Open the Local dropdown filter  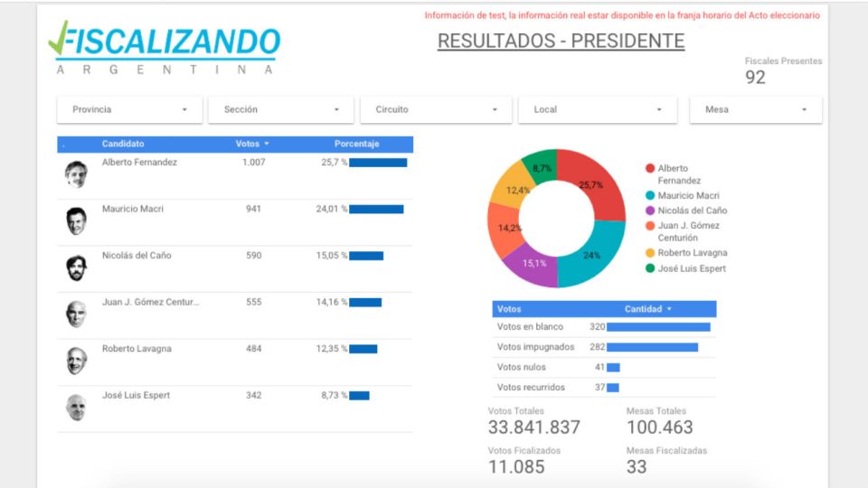tap(598, 109)
